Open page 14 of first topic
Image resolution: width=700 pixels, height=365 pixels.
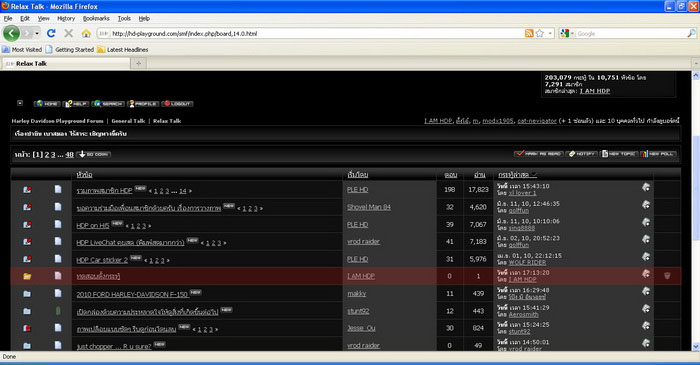183,191
